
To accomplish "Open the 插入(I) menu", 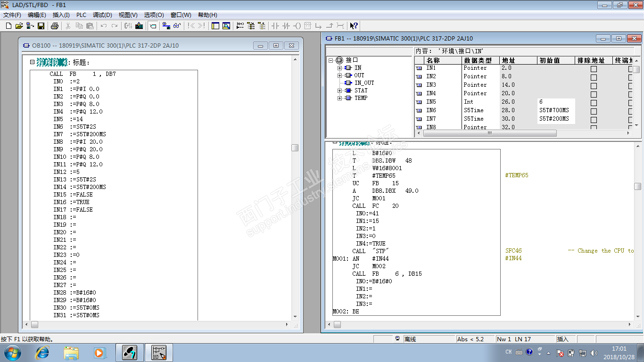I will tap(61, 15).
